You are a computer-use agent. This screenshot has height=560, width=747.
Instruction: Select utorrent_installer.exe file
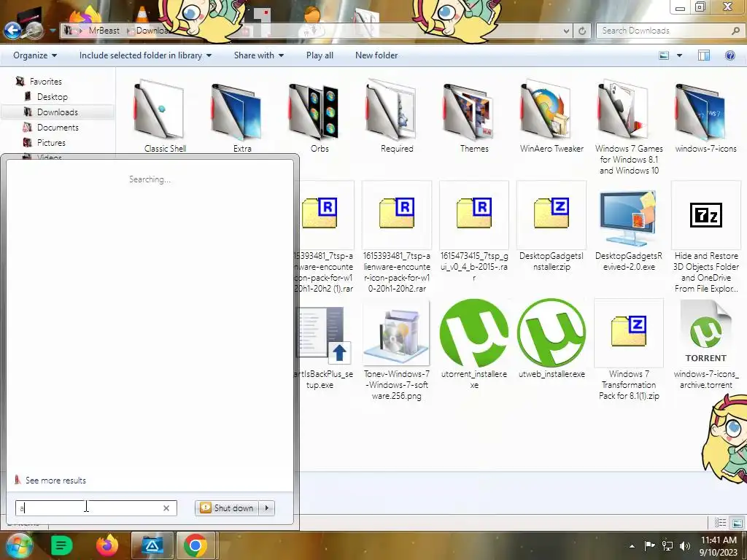[474, 345]
